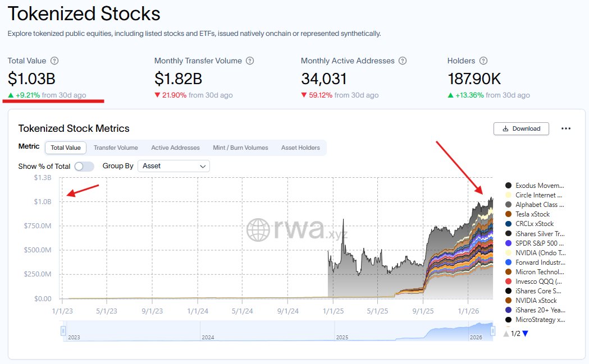Viewport: 589px width, 364px height.
Task: Open the Group By Asset dropdown
Action: [x=174, y=166]
